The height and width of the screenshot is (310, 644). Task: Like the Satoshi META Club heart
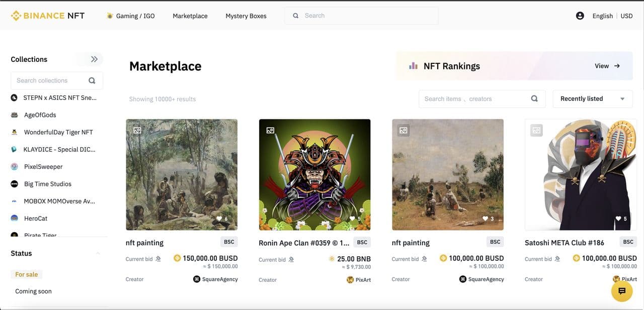click(x=618, y=219)
